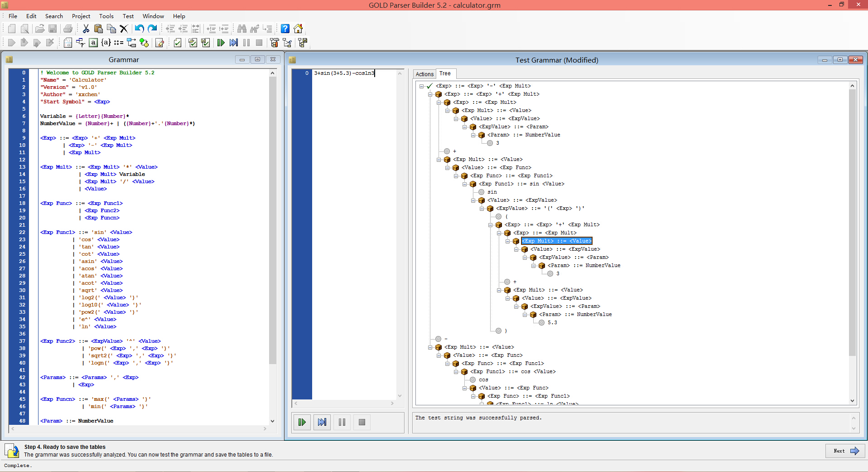868x472 pixels.
Task: Collapse the <Exp> ::= <Exp> '+' <Exp Mult> node under root
Action: 430,94
